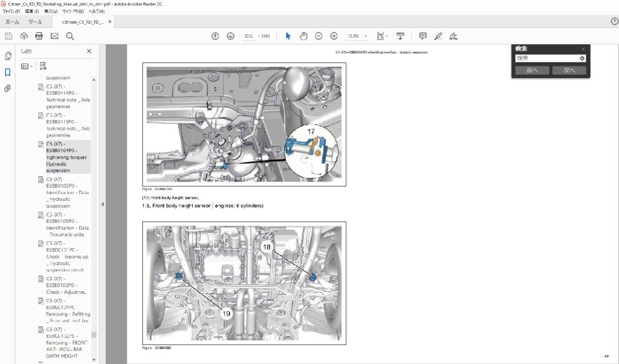Send file by email envelope icon
Viewport: 619px width, 364px height.
point(55,36)
